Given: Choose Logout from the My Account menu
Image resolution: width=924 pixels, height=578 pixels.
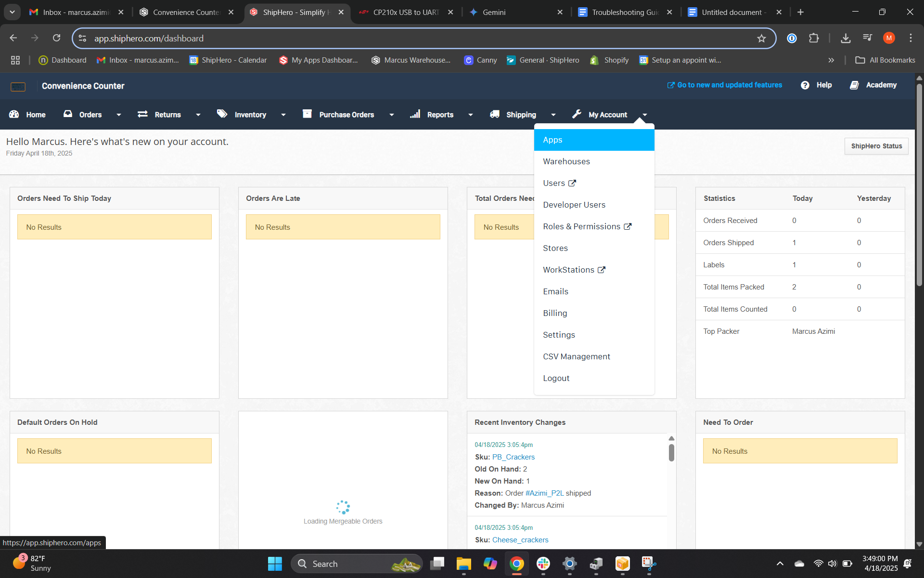Looking at the screenshot, I should click(x=594, y=378).
